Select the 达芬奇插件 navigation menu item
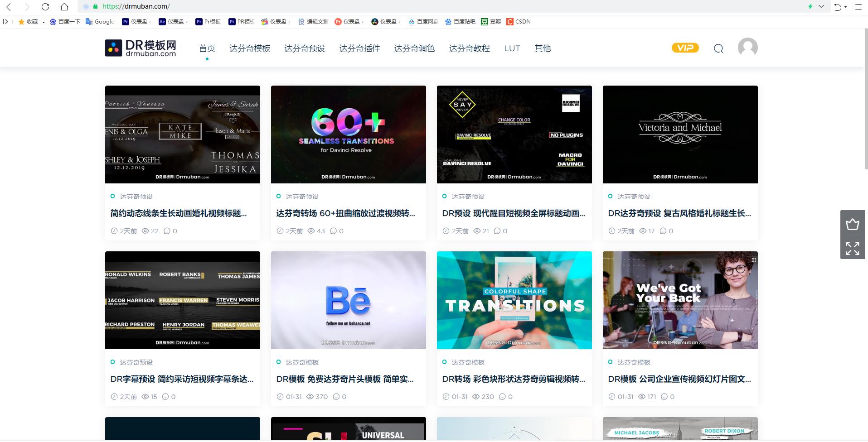The height and width of the screenshot is (442, 868). (359, 48)
